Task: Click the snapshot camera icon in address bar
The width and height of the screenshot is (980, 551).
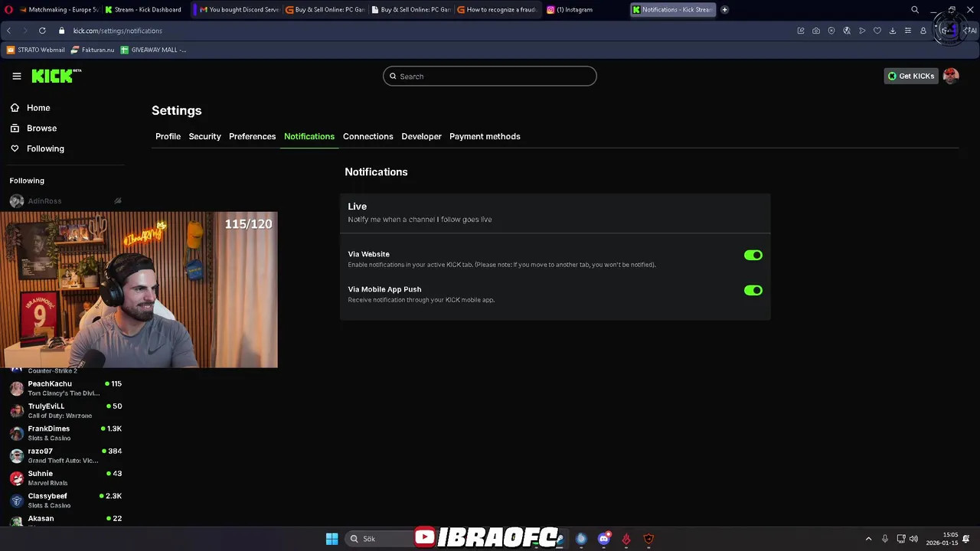Action: click(x=816, y=31)
